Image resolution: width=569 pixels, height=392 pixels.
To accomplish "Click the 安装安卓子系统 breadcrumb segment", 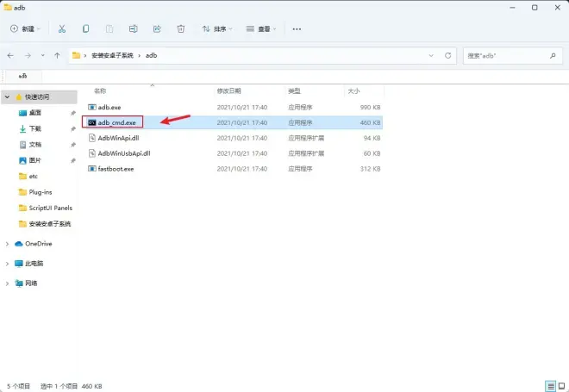I will [x=112, y=55].
